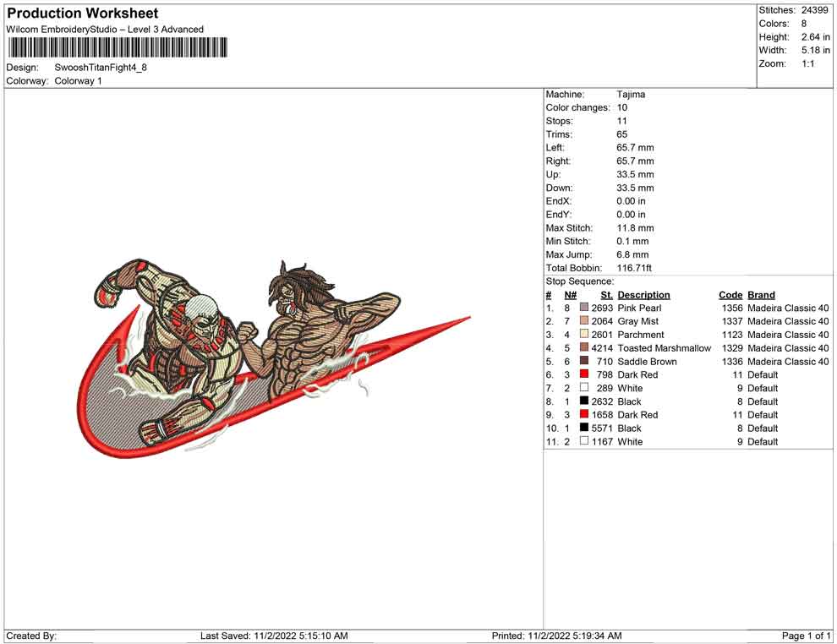Select the White swatch in stop 11
The image size is (837, 644).
(x=584, y=440)
